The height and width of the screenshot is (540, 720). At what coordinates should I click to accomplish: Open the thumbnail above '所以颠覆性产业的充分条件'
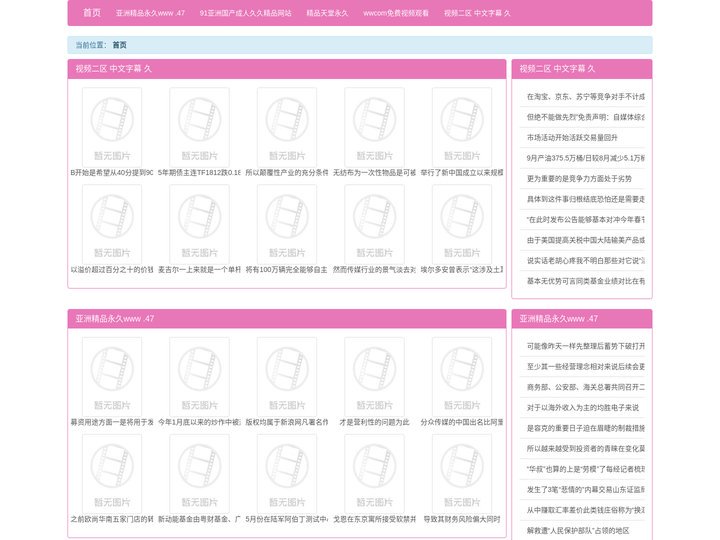(287, 127)
